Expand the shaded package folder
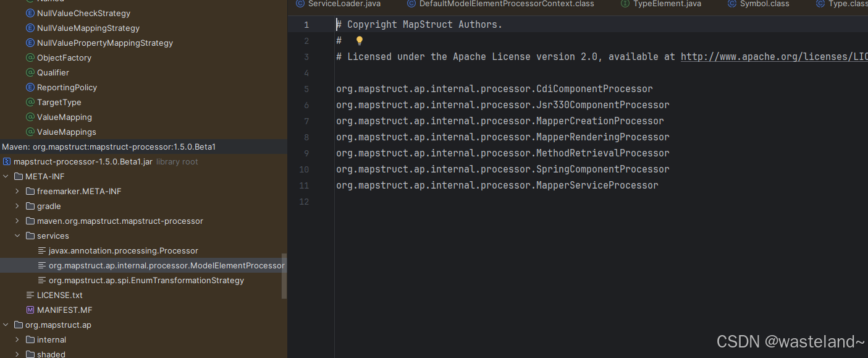Image resolution: width=868 pixels, height=358 pixels. [17, 354]
